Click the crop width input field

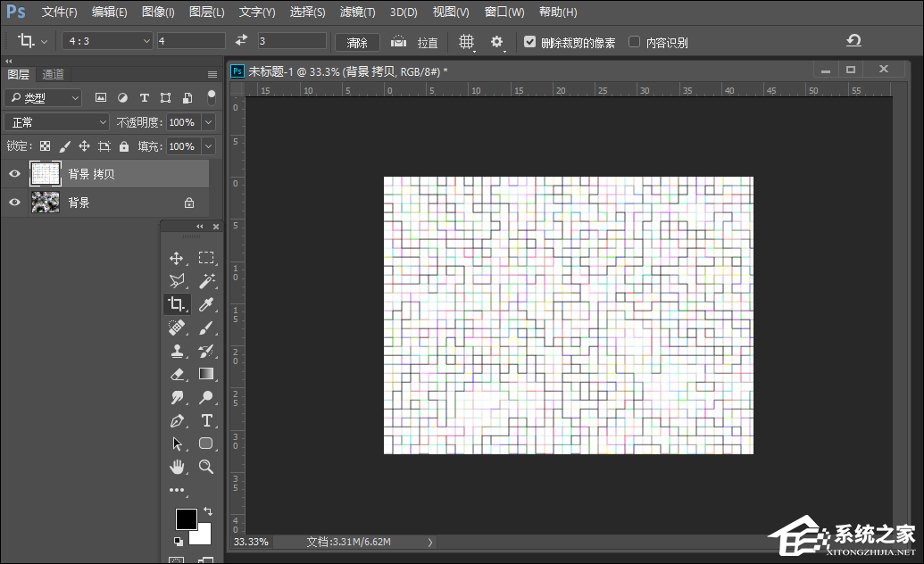(x=190, y=41)
